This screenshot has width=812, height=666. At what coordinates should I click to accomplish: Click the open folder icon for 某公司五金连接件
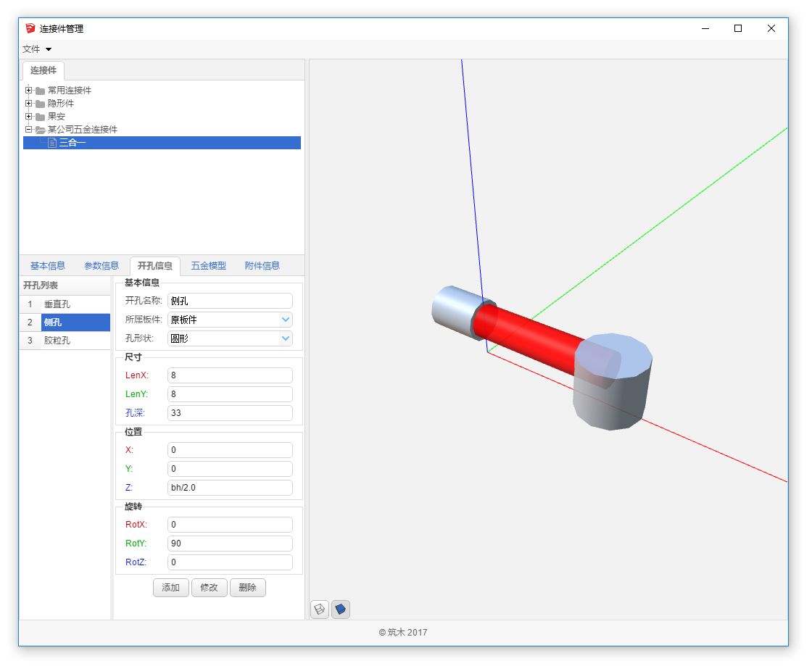41,130
